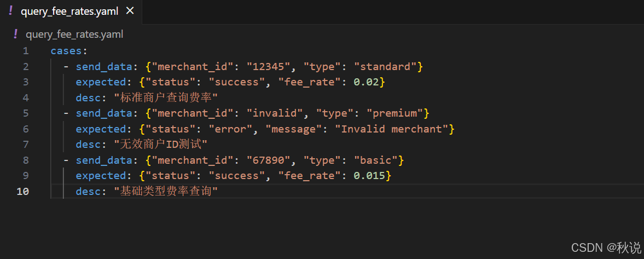The height and width of the screenshot is (259, 644).
Task: Click the "Invalid merchant" message string
Action: [x=391, y=129]
